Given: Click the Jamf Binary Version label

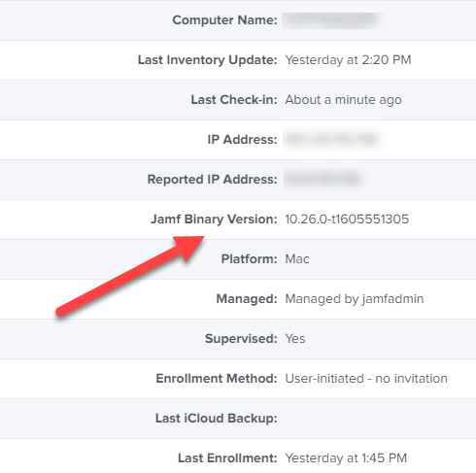Looking at the screenshot, I should (x=214, y=220).
